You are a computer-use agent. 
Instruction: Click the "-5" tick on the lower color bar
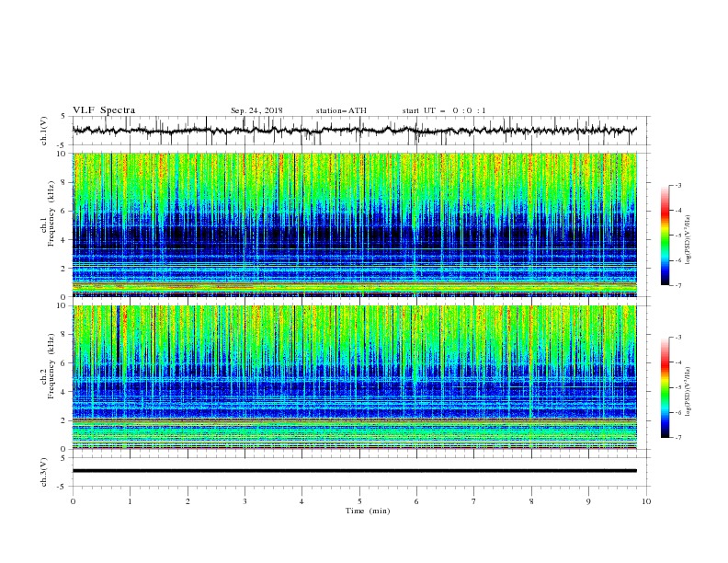677,387
